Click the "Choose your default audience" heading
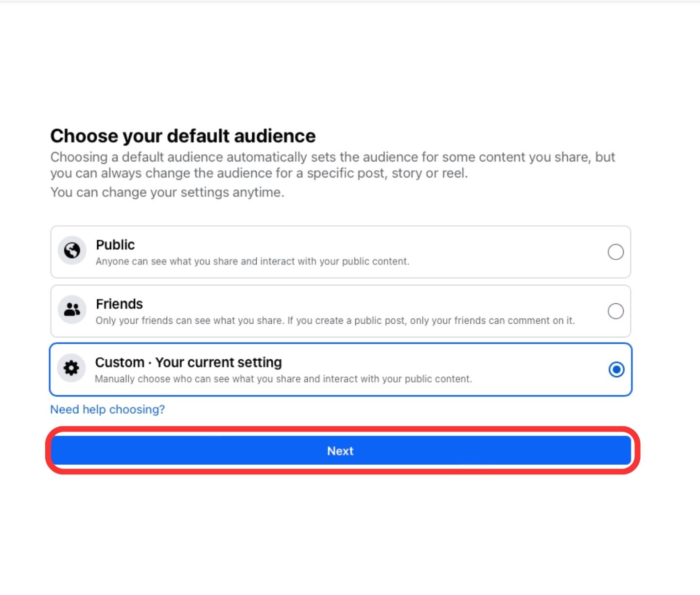 (183, 136)
